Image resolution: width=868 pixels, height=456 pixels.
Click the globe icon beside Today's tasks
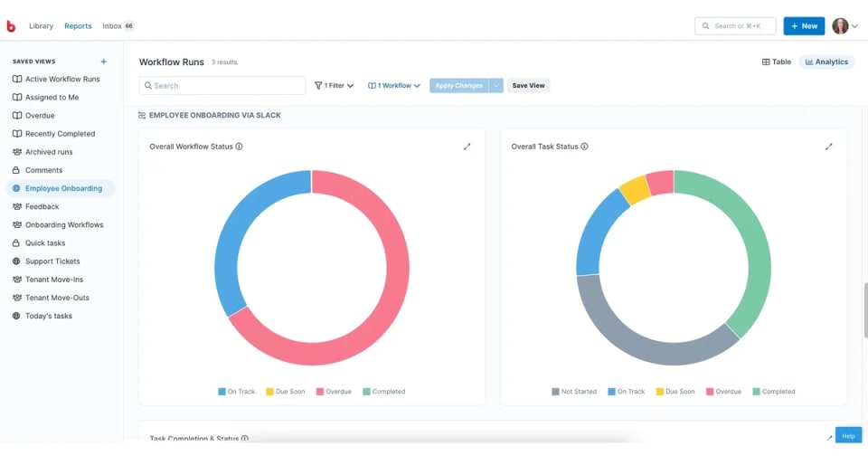(x=16, y=316)
